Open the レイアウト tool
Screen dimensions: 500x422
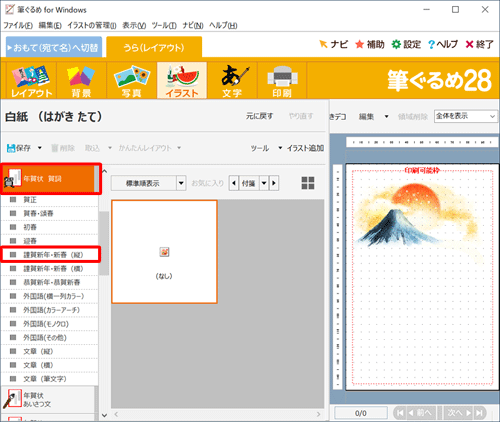(x=32, y=81)
